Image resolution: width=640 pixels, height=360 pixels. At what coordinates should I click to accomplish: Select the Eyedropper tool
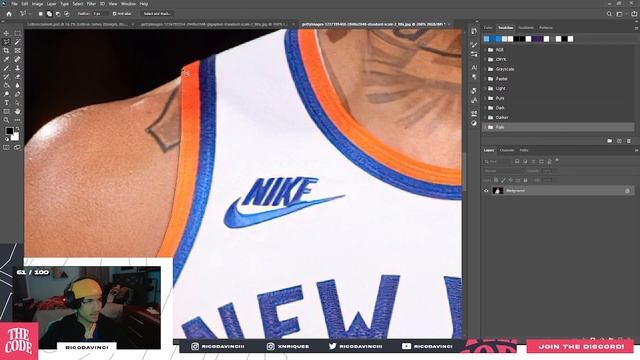[x=6, y=60]
